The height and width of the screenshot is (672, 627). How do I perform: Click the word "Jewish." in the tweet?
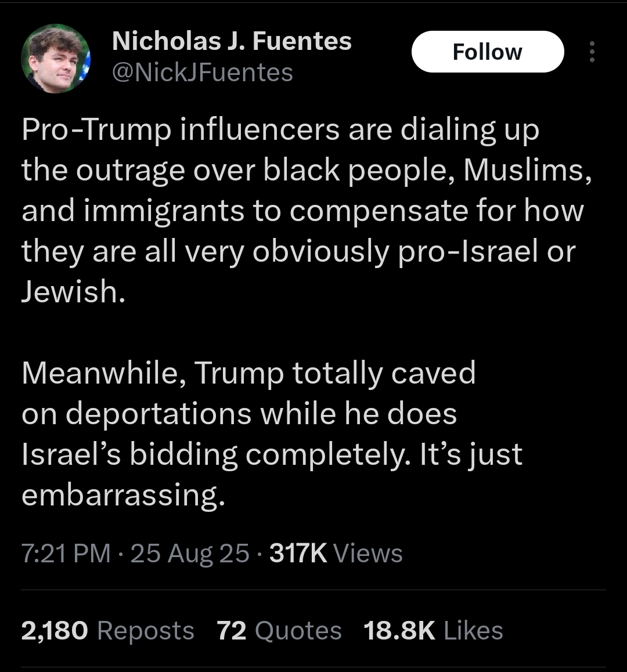coord(73,291)
